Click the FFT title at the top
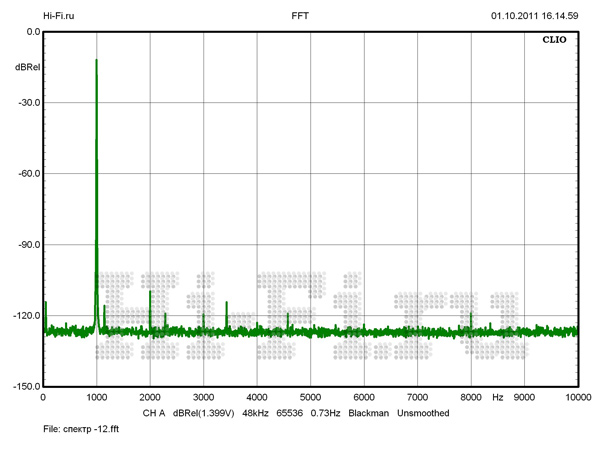The width and height of the screenshot is (600, 450). pyautogui.click(x=300, y=16)
